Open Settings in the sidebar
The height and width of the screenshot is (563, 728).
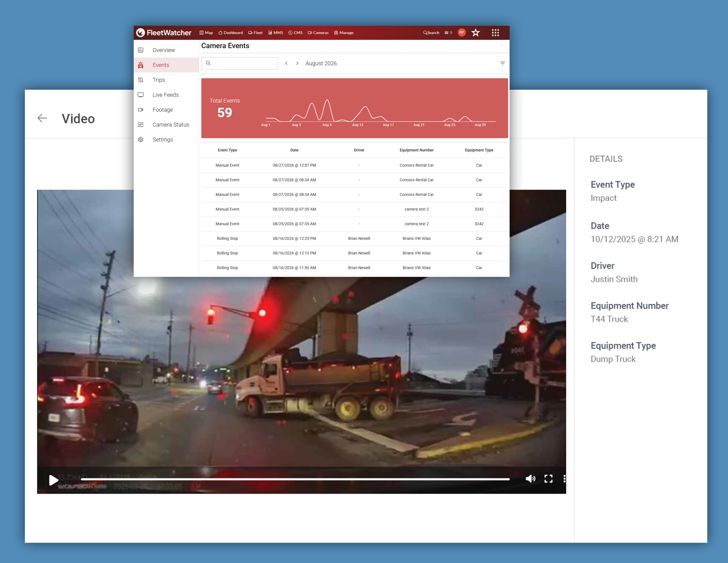(166, 139)
